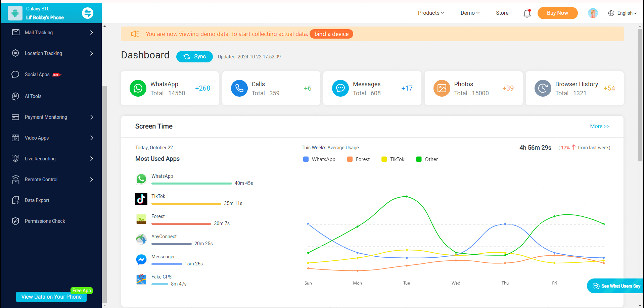Image resolution: width=644 pixels, height=308 pixels.
Task: Click the Video Apps icon in sidebar
Action: (15, 138)
